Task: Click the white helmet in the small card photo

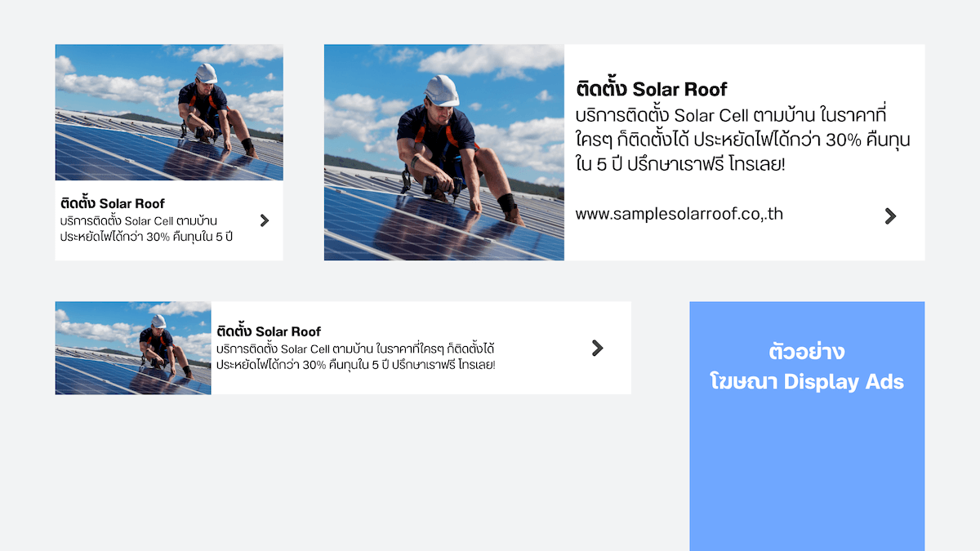Action: point(207,73)
